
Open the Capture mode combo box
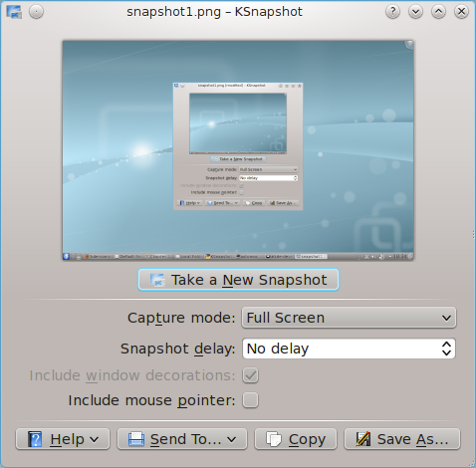tap(349, 318)
